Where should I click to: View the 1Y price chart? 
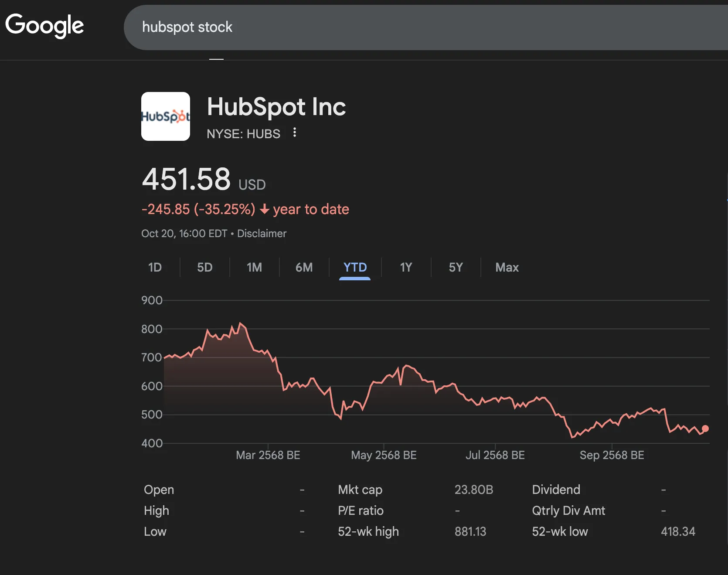(406, 267)
